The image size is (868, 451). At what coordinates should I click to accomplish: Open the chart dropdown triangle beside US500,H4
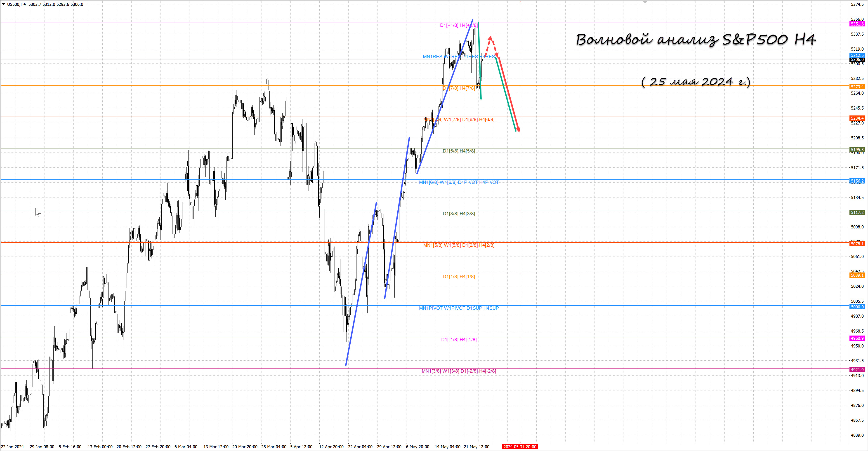point(3,4)
